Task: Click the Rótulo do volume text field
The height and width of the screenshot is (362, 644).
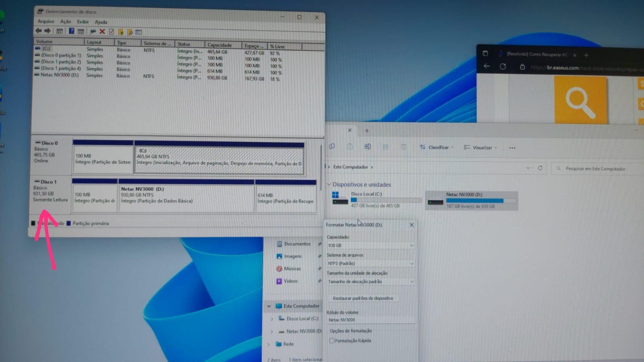Action: [371, 320]
